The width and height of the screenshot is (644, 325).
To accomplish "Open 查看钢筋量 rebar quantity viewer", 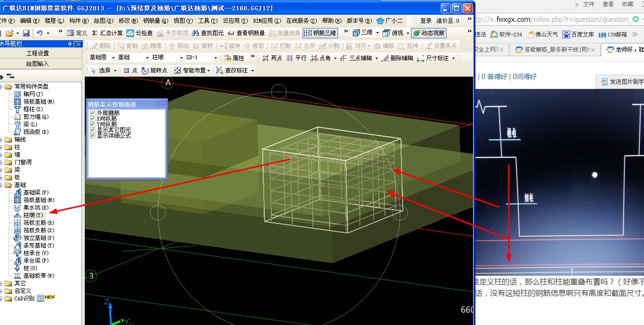I will click(246, 33).
